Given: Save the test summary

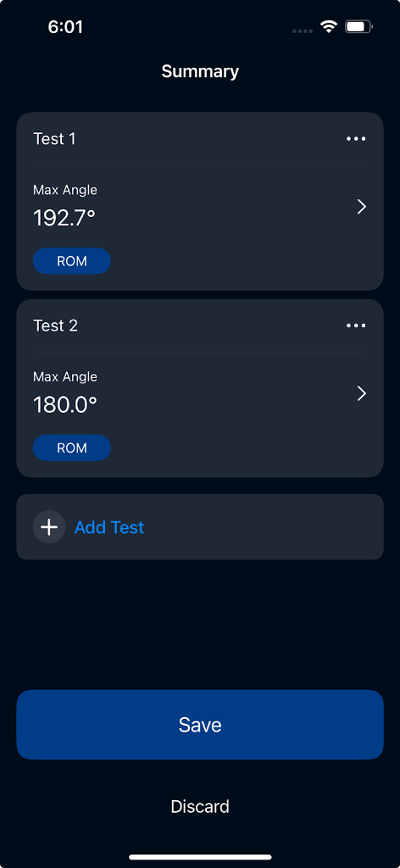Looking at the screenshot, I should pyautogui.click(x=200, y=725).
